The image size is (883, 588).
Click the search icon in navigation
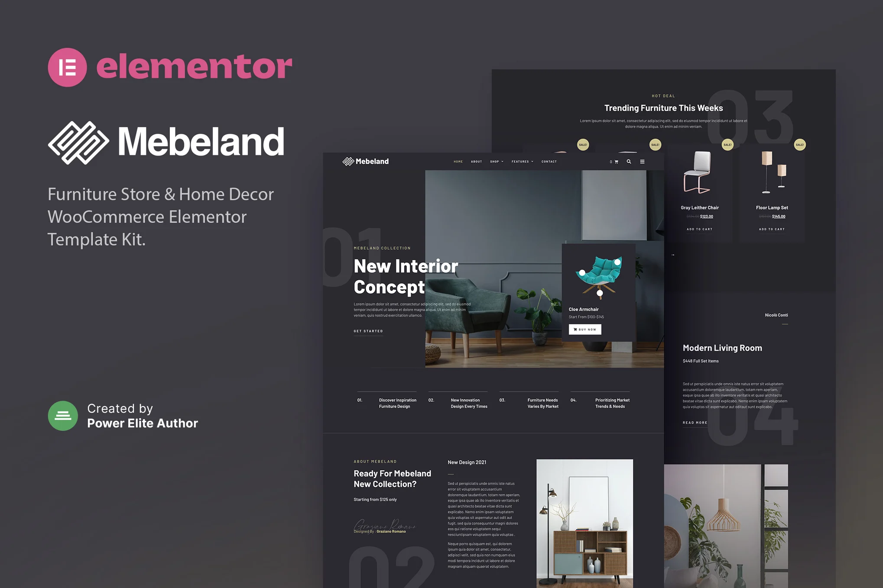pos(628,162)
